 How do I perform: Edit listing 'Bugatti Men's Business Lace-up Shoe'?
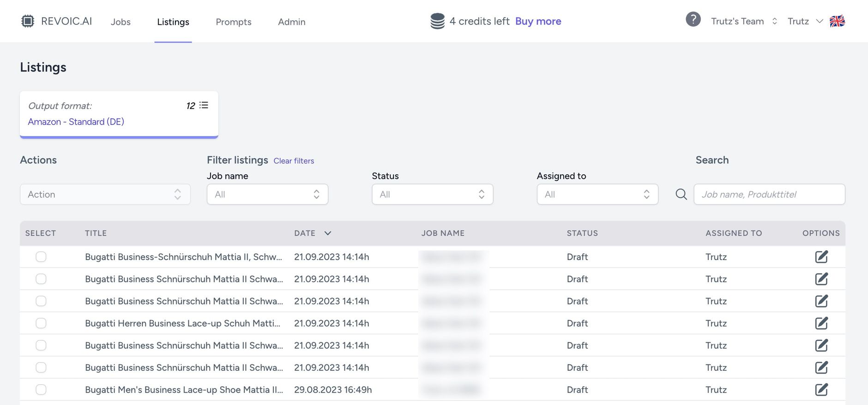tap(821, 389)
